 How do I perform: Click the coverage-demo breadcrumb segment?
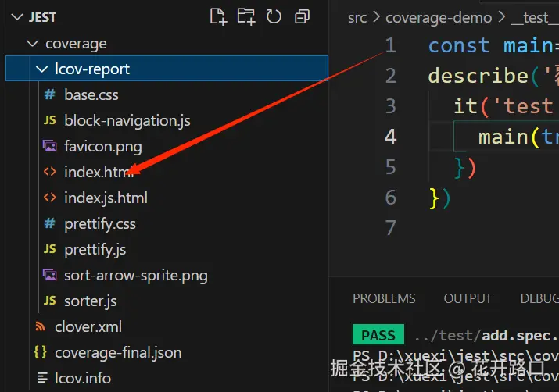[x=439, y=17]
